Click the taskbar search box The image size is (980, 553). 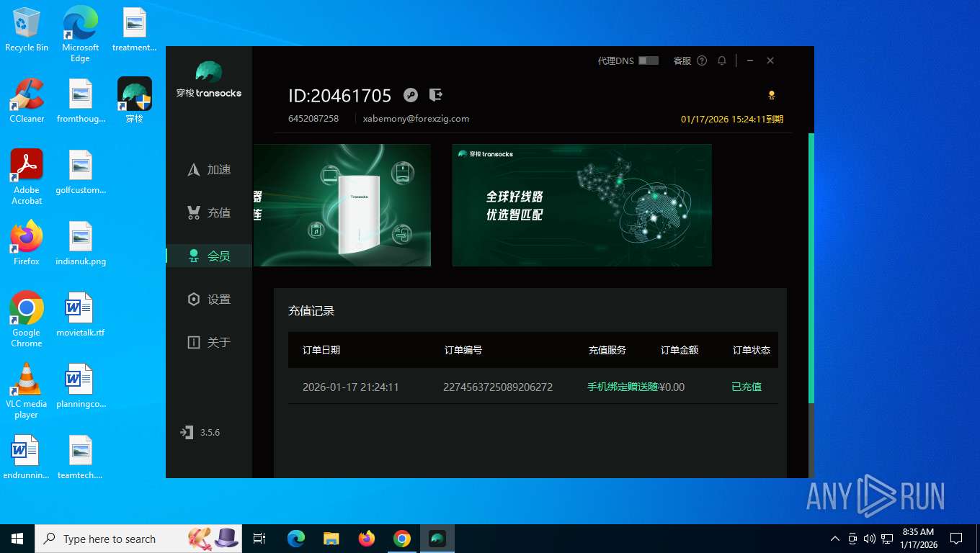coord(139,539)
